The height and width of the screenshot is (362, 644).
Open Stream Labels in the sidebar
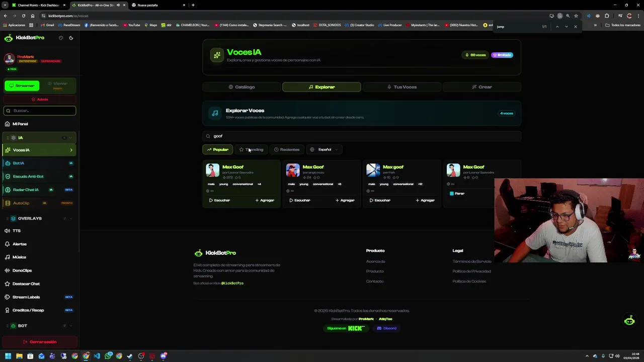point(40,297)
